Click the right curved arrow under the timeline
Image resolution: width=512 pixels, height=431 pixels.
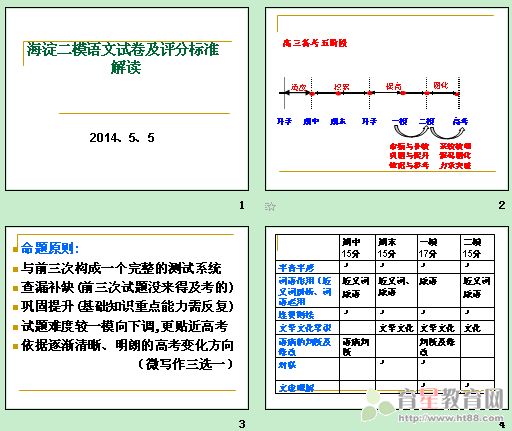click(447, 132)
